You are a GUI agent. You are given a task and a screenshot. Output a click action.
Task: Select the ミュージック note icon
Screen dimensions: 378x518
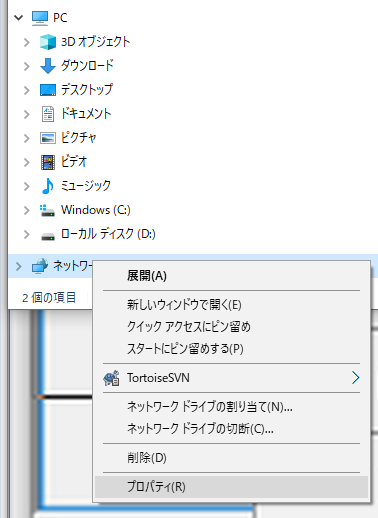[48, 186]
